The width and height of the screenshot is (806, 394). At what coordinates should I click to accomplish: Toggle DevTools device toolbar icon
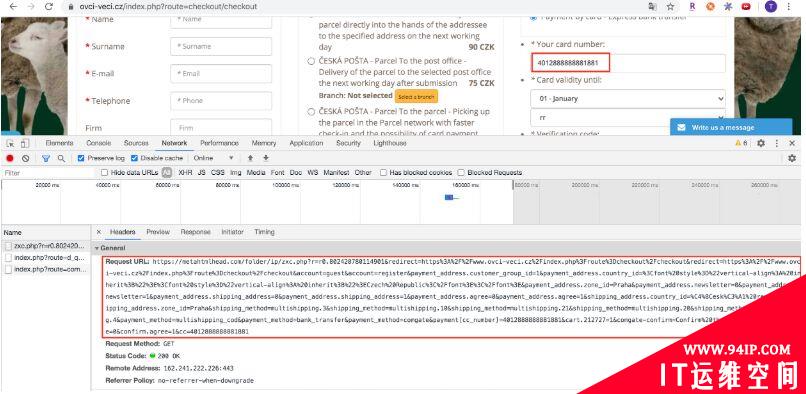click(25, 144)
